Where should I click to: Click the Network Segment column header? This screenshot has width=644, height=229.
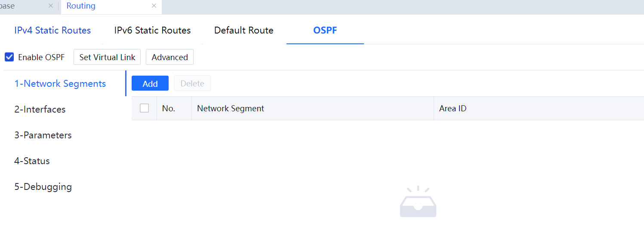(231, 109)
